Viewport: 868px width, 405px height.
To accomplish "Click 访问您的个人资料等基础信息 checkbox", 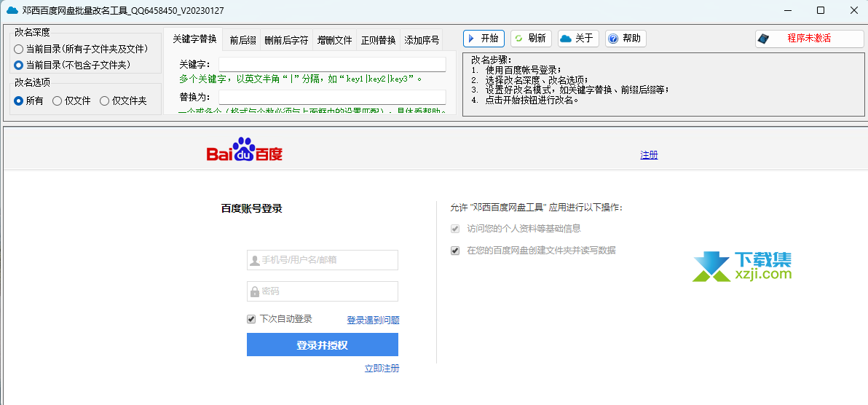I will [455, 228].
